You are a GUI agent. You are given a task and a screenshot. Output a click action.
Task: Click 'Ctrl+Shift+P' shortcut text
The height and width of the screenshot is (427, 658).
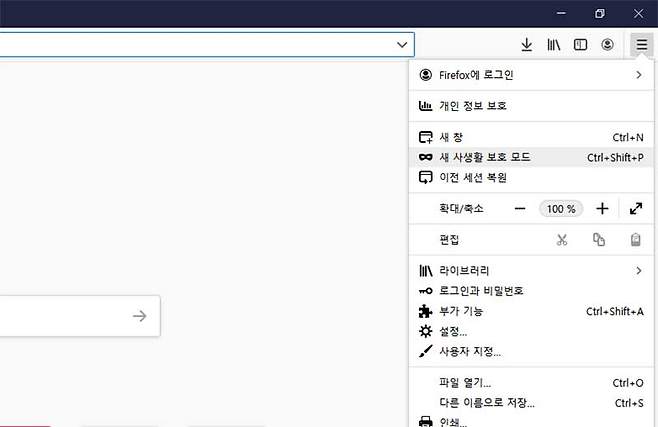(615, 157)
